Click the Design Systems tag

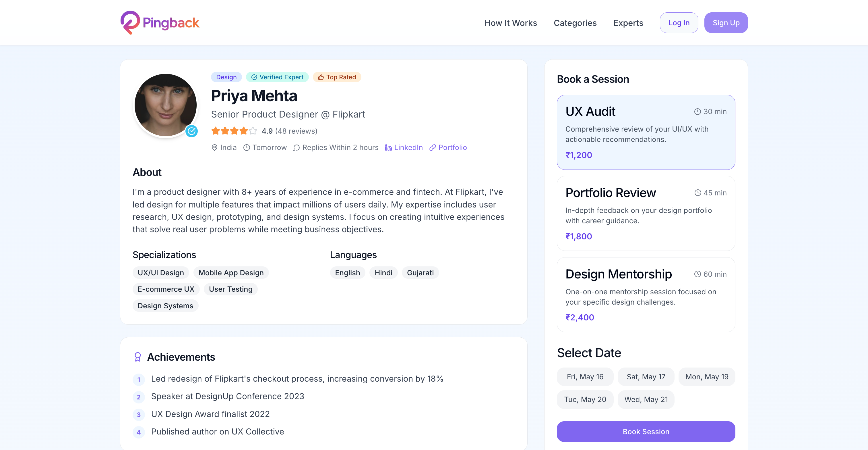click(165, 306)
